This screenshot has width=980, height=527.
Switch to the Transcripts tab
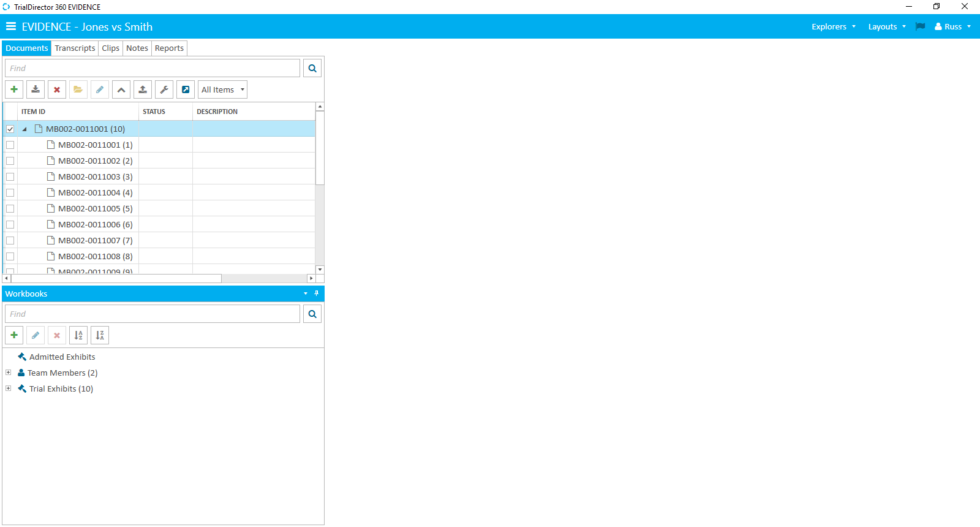75,48
